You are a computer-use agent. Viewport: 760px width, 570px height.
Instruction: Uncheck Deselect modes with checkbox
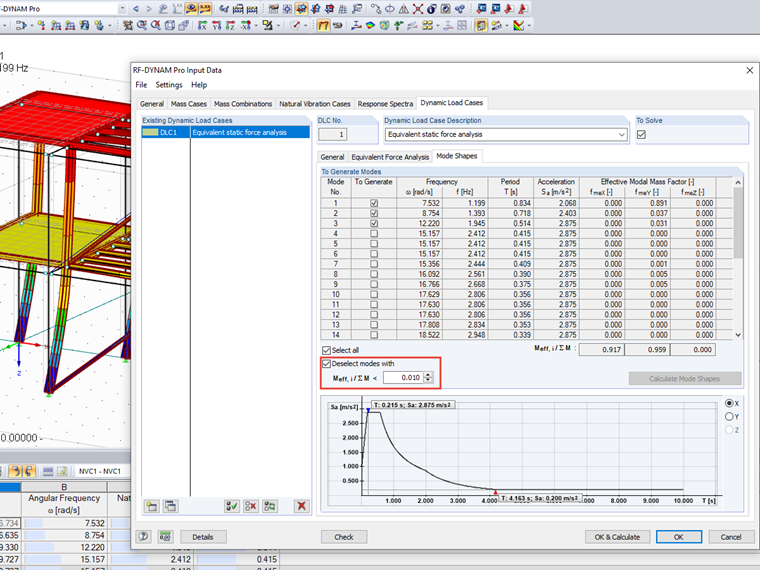(327, 363)
